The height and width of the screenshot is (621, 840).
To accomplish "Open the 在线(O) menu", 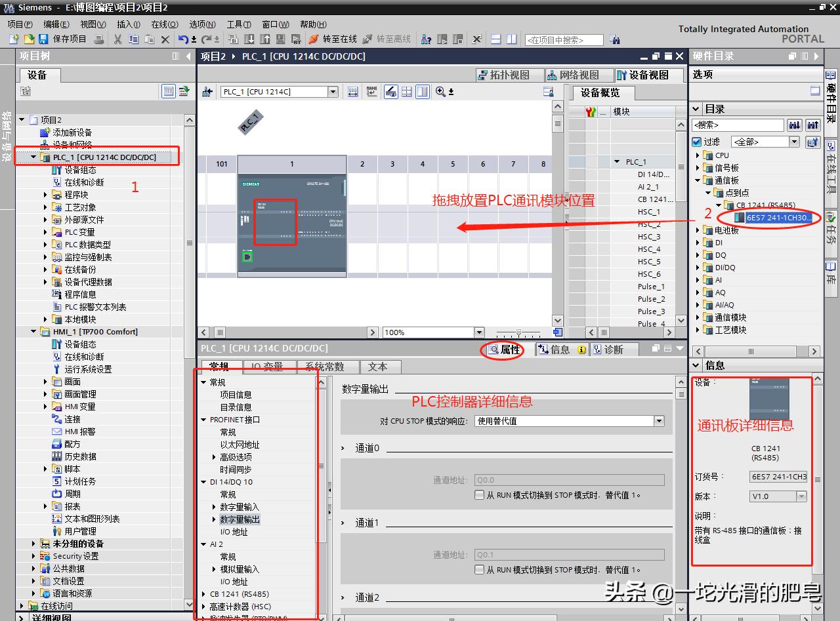I will [x=164, y=24].
